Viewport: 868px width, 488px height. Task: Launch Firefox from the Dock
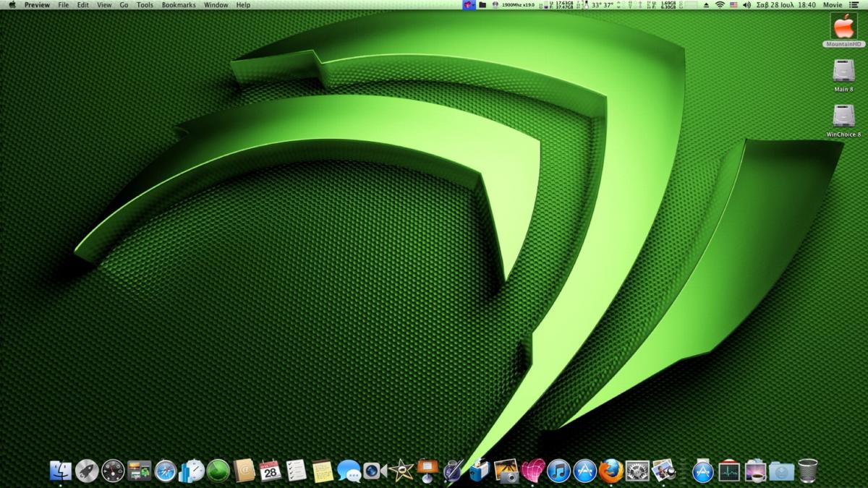coord(611,471)
